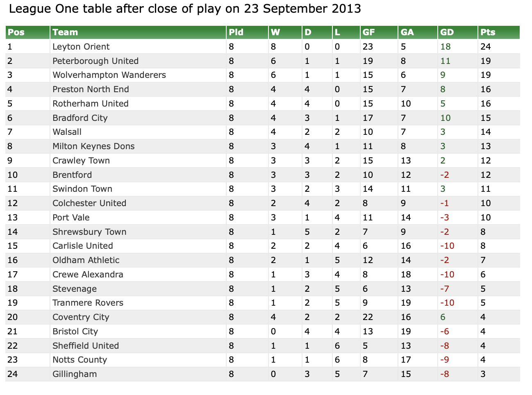Click the page title about 23 September 2013
The image size is (532, 395).
[x=185, y=9]
